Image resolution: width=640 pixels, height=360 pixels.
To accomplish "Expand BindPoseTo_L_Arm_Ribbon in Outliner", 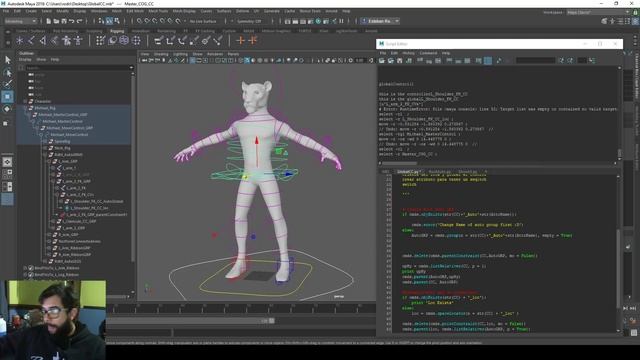I will (26, 268).
